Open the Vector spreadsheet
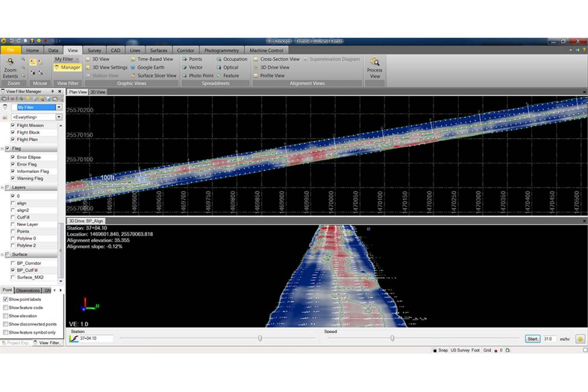Image resolution: width=588 pixels, height=392 pixels. pos(192,67)
